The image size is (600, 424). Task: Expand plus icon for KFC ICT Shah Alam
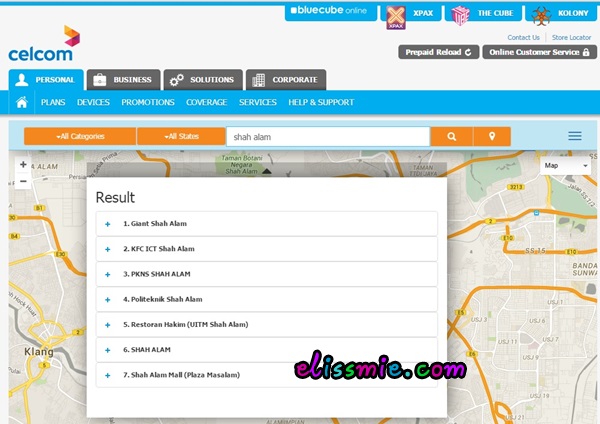coord(108,250)
